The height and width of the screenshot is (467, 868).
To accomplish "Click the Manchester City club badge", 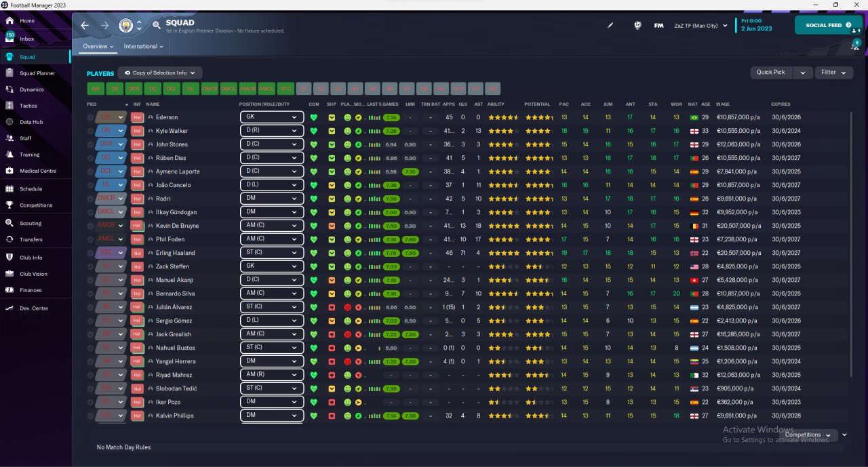I will pyautogui.click(x=125, y=26).
